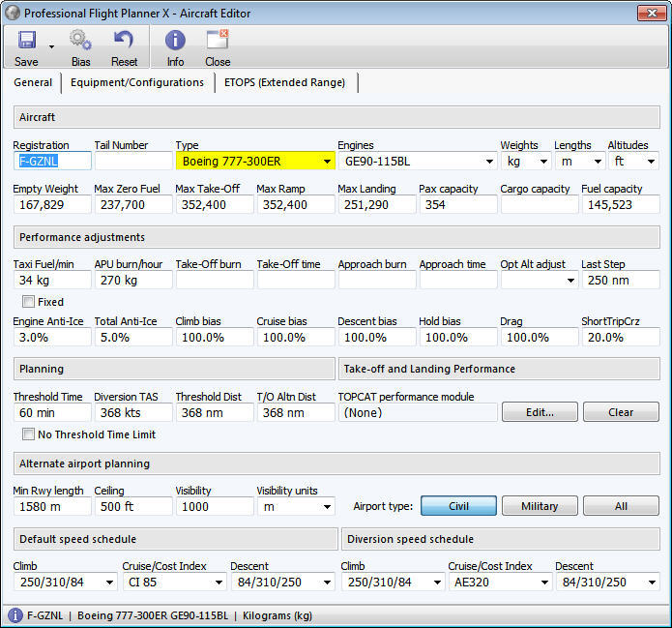
Task: Click the Total Anti-Ice field
Action: pyautogui.click(x=133, y=337)
